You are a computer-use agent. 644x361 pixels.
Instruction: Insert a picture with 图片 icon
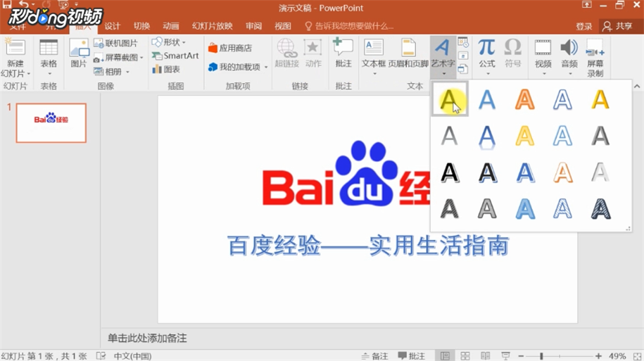pyautogui.click(x=78, y=48)
